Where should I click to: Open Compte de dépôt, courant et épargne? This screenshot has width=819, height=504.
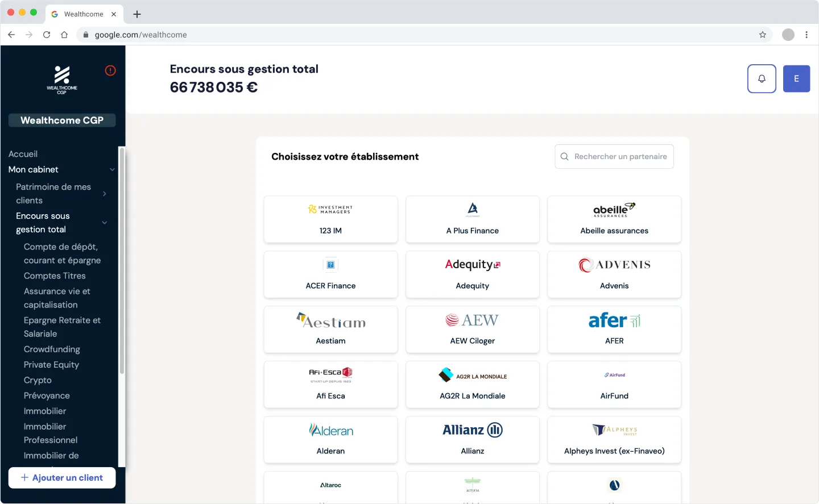pos(62,253)
